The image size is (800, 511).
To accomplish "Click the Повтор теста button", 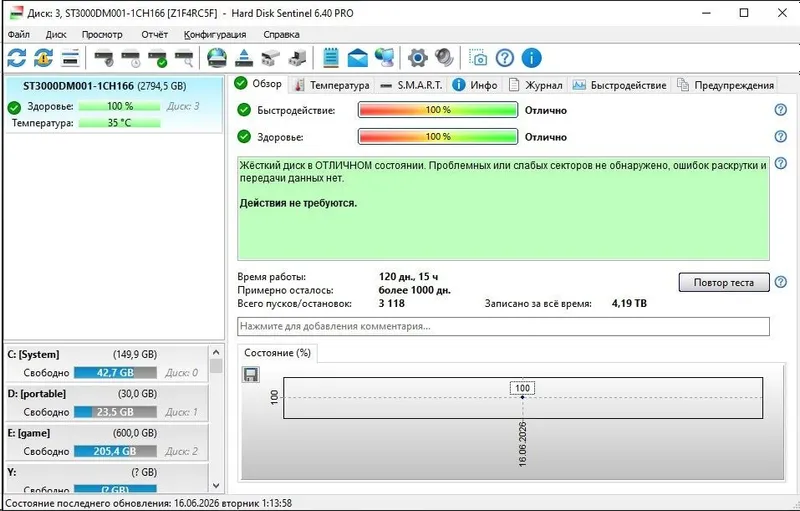I will [723, 282].
